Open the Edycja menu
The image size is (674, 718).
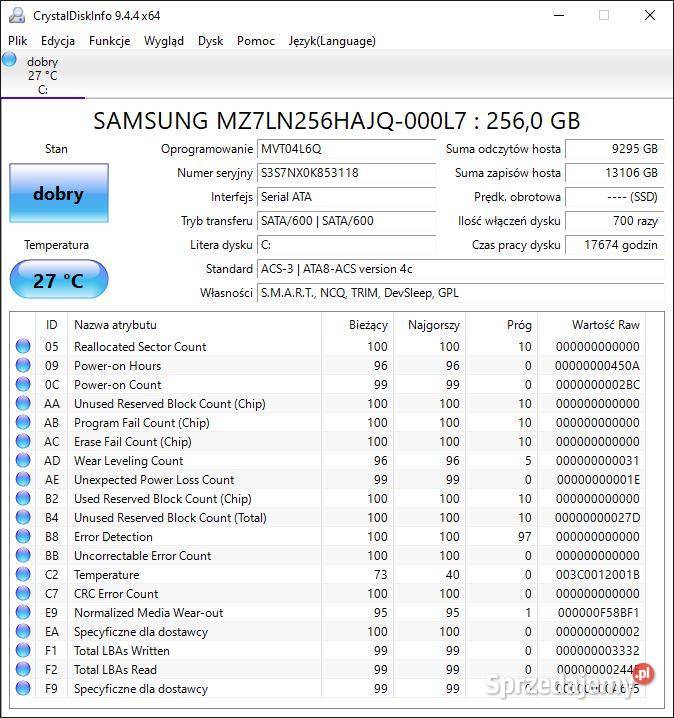tap(58, 41)
